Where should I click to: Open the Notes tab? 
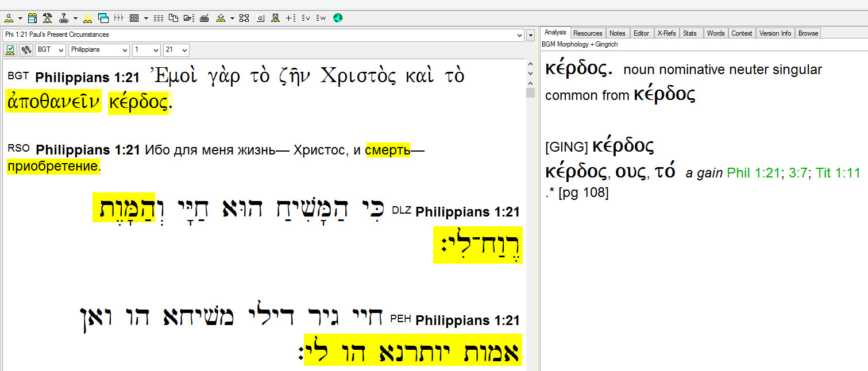[618, 33]
